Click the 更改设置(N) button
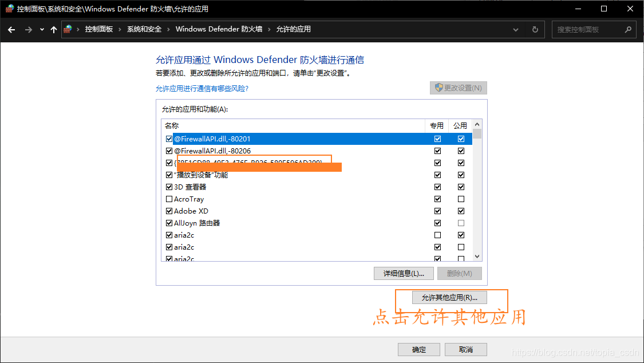Screen dimensions: 644x363 click(459, 88)
